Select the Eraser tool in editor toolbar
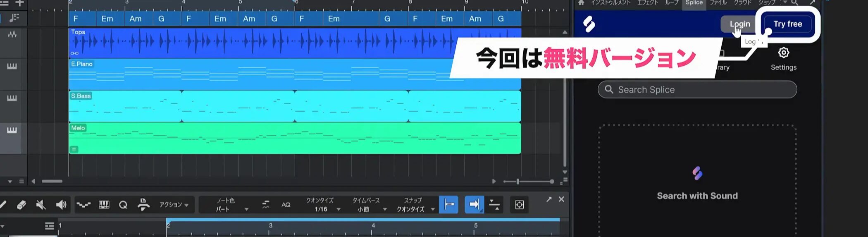 [21, 205]
